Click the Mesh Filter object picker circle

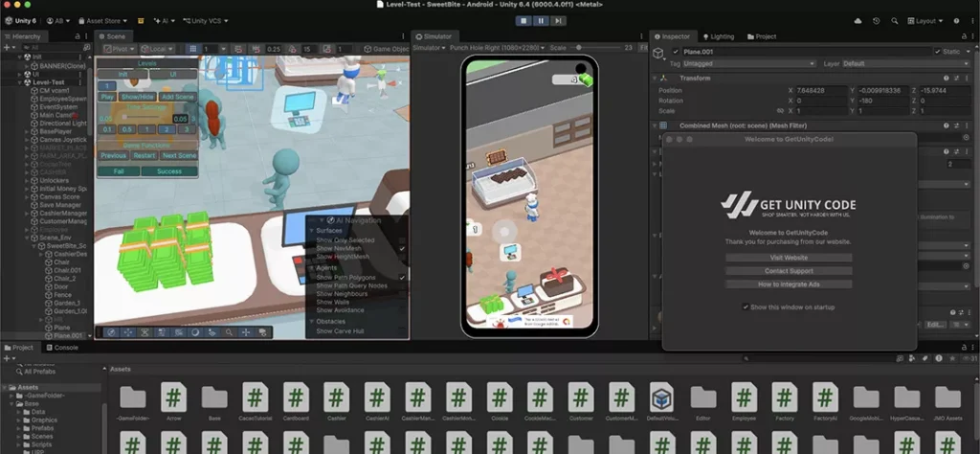coord(967,137)
